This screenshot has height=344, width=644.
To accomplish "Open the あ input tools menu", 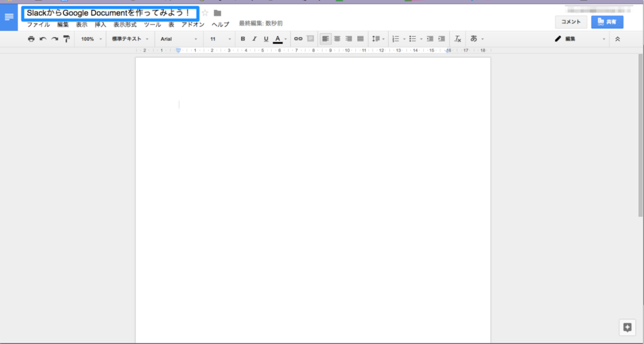I will coord(477,39).
